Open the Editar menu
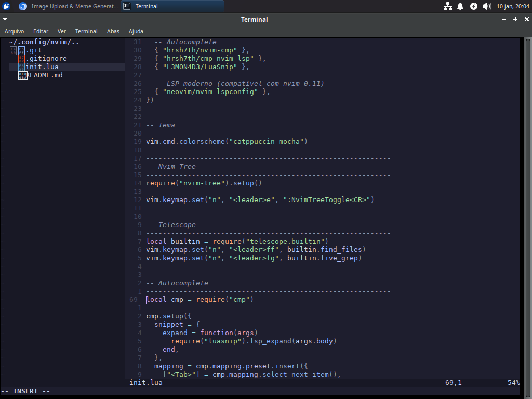This screenshot has height=399, width=532. [41, 31]
